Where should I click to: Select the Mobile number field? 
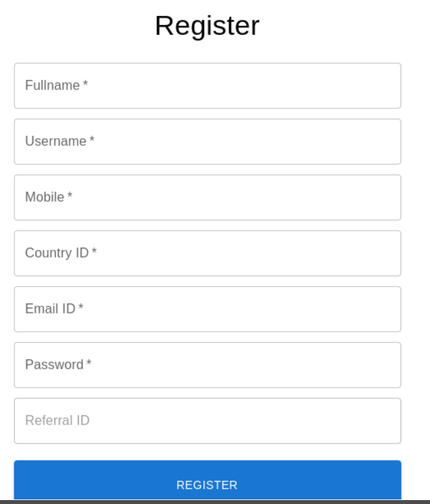(x=207, y=197)
